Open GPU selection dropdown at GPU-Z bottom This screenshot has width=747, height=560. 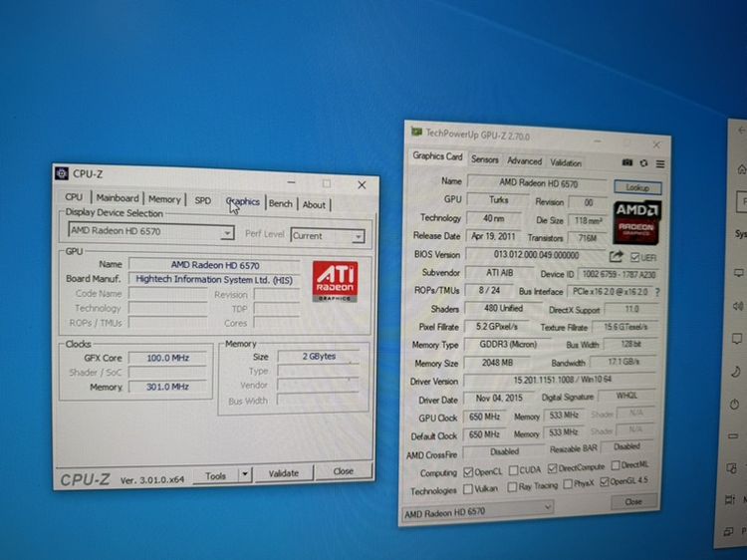(477, 511)
